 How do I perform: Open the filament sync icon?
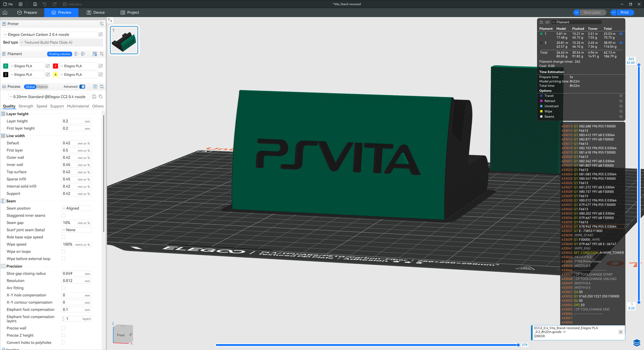coord(94,54)
